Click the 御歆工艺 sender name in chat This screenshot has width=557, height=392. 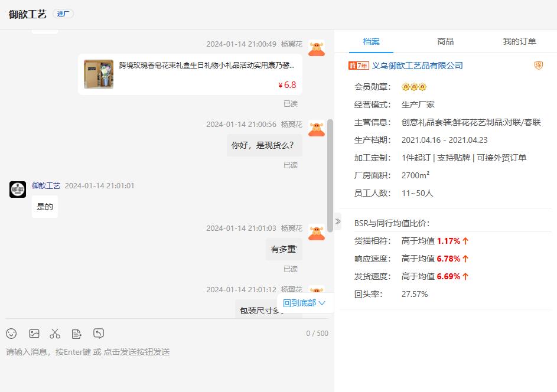[46, 186]
